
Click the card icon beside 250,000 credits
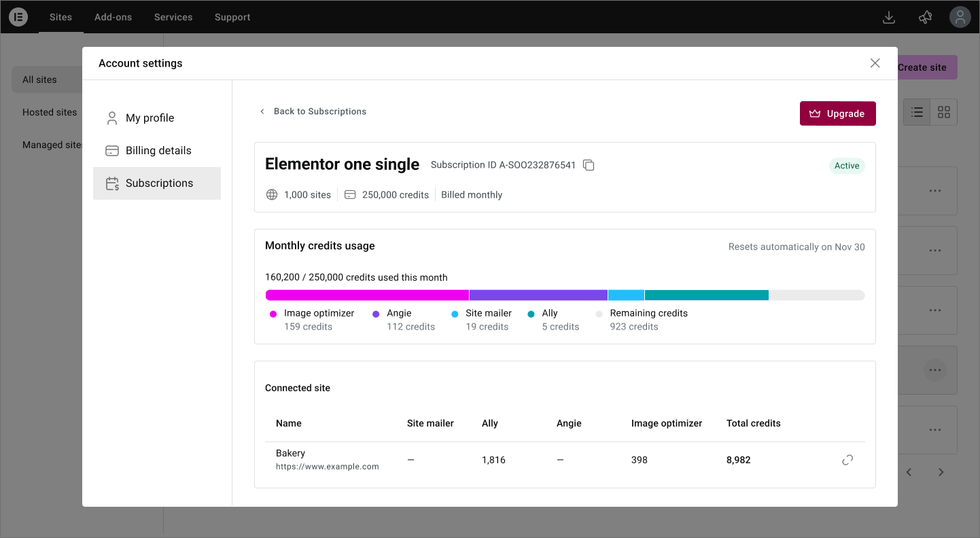(350, 195)
